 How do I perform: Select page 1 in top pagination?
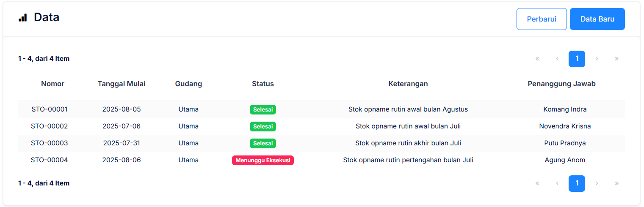click(x=577, y=59)
